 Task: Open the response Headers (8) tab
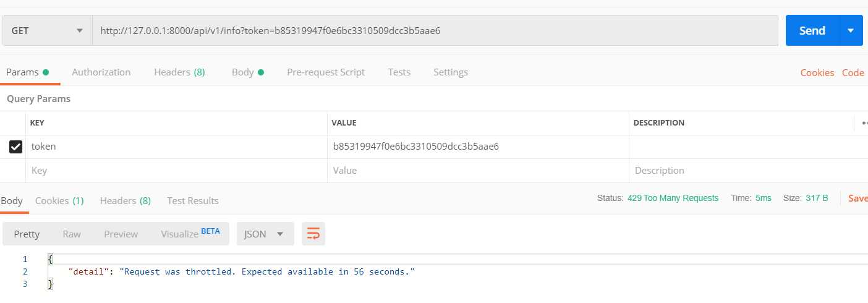126,201
